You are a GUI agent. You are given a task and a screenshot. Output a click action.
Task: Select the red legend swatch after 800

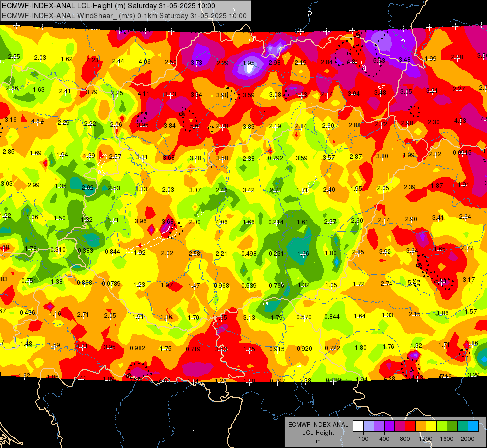(x=410, y=426)
